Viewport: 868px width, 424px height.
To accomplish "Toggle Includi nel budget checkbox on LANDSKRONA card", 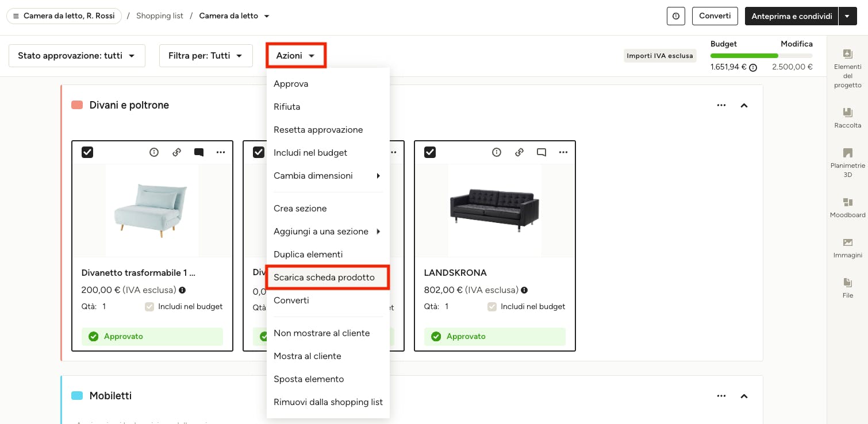I will click(x=492, y=307).
